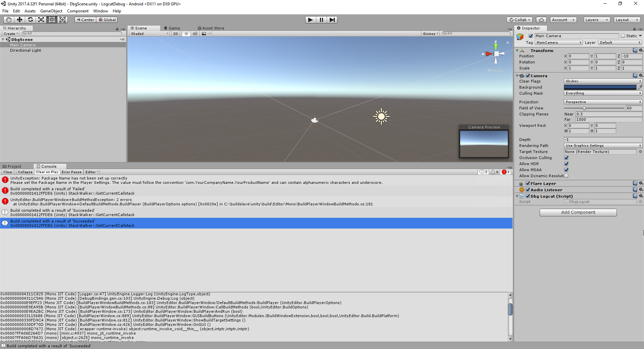Disable the Flare Layer checkbox
Image resolution: width=644 pixels, height=349 pixels.
(528, 183)
